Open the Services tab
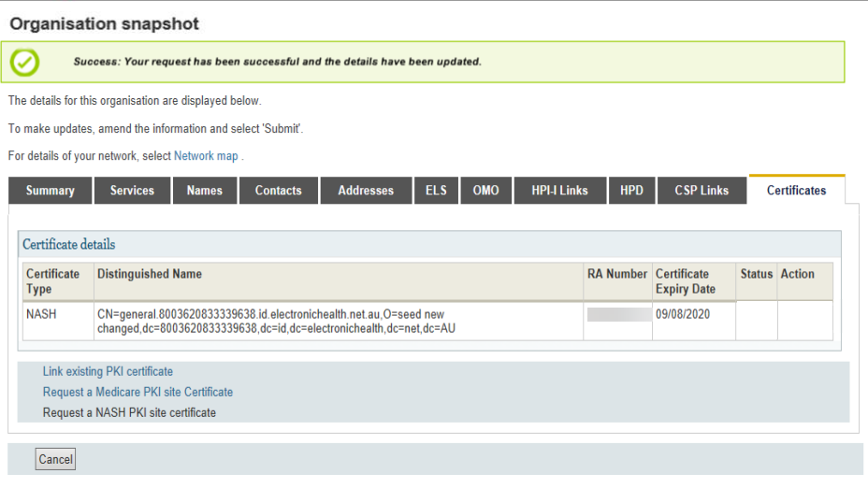Screen dimensions: 868x488 pyautogui.click(x=132, y=191)
